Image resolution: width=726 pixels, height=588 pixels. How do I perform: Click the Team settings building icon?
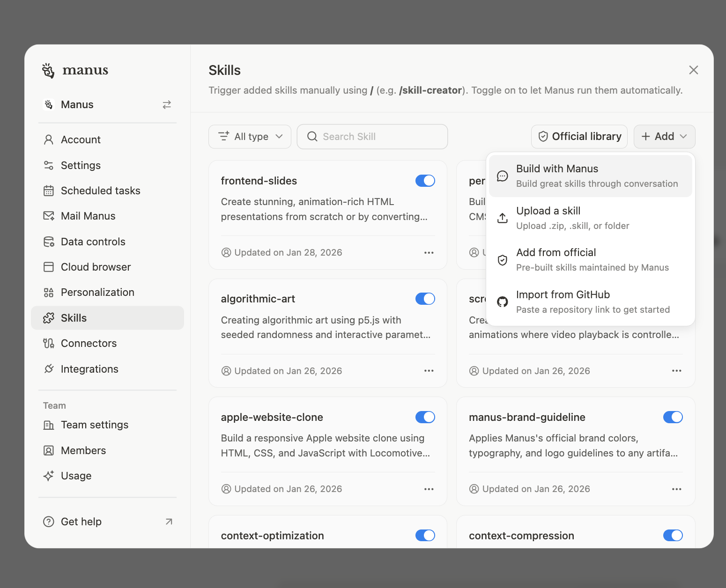[x=49, y=425]
